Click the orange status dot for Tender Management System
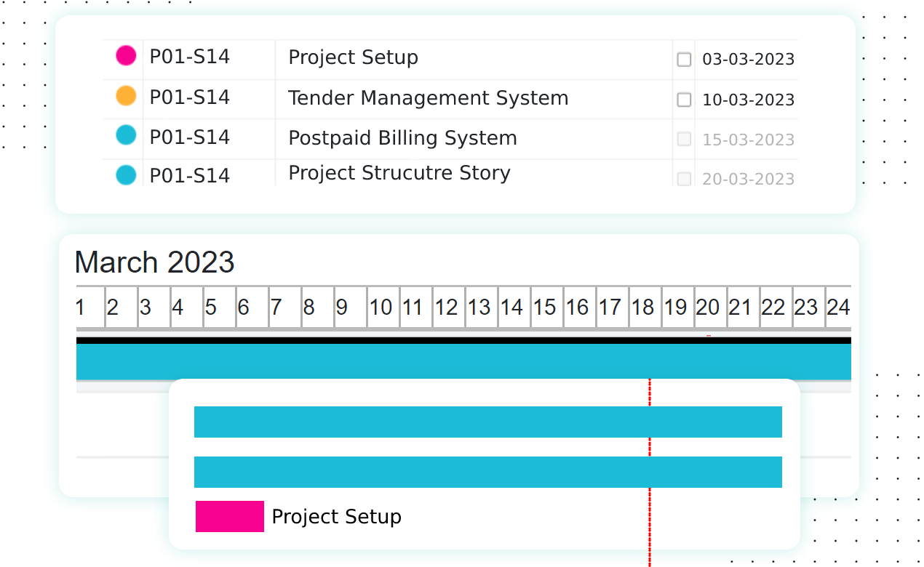The height and width of the screenshot is (567, 924). click(124, 95)
